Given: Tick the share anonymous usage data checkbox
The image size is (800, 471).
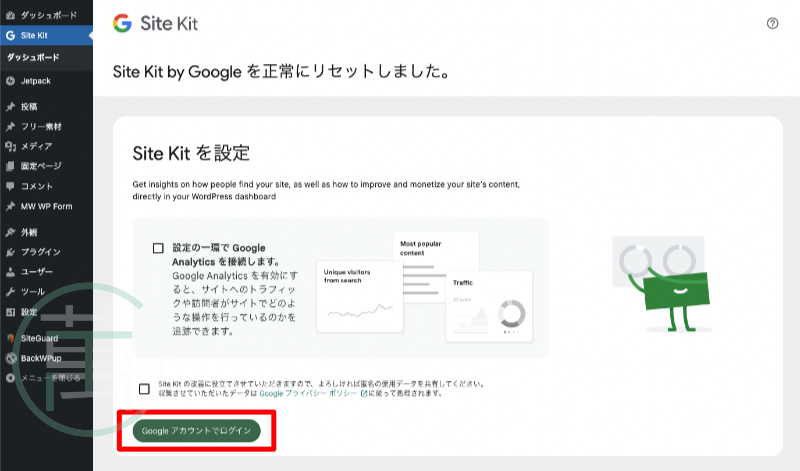Looking at the screenshot, I should pyautogui.click(x=144, y=389).
